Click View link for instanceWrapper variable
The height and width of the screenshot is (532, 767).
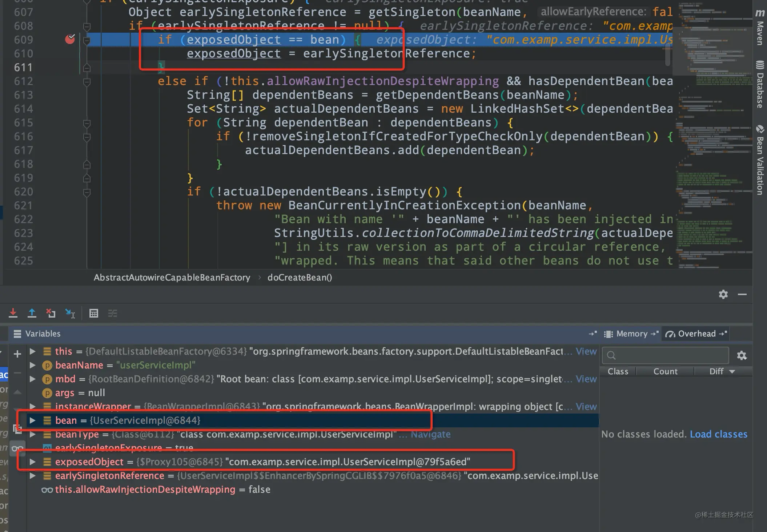[x=586, y=407]
